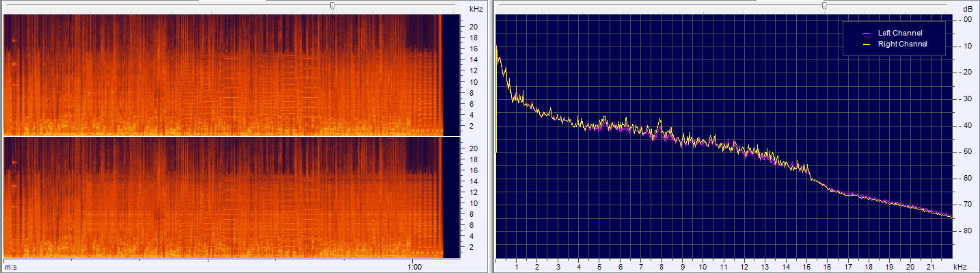Click the Right Channel legend entry

point(895,44)
